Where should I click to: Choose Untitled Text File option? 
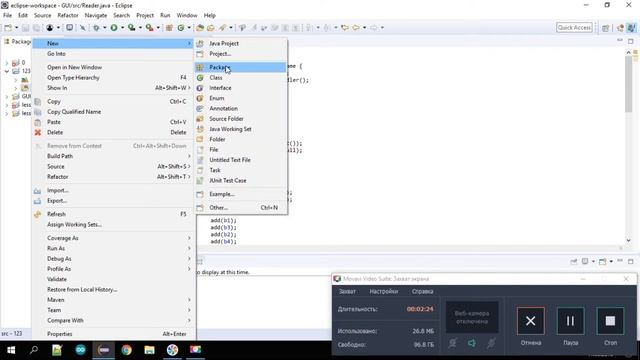coord(240,160)
